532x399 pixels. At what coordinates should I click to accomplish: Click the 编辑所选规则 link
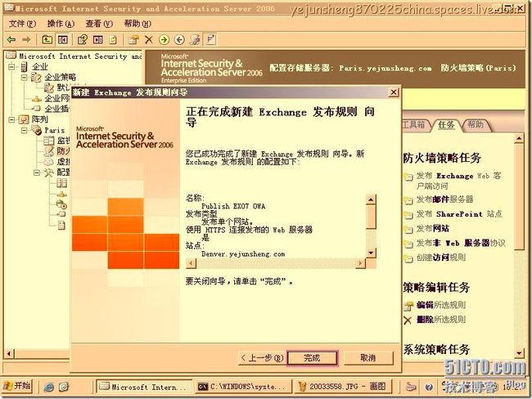pos(440,305)
